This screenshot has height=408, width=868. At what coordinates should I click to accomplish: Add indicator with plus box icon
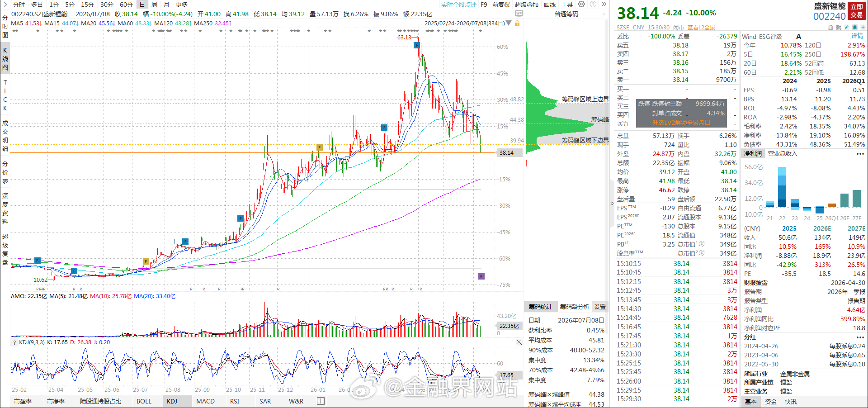[321, 401]
